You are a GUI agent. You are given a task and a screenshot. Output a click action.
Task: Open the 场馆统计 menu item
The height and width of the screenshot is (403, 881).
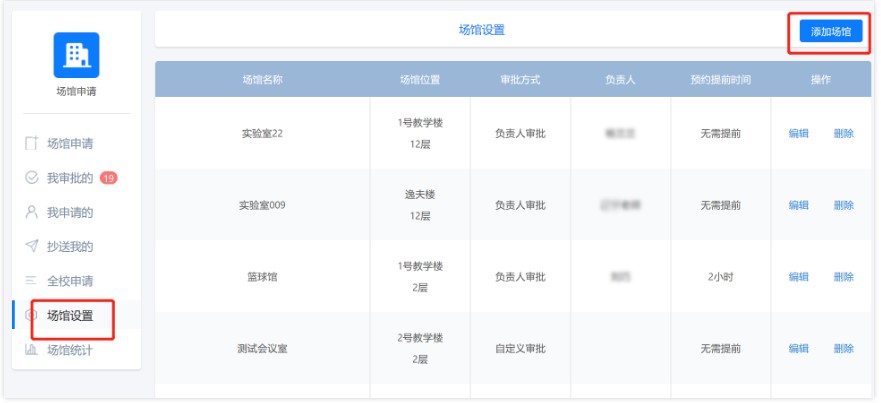pos(70,350)
